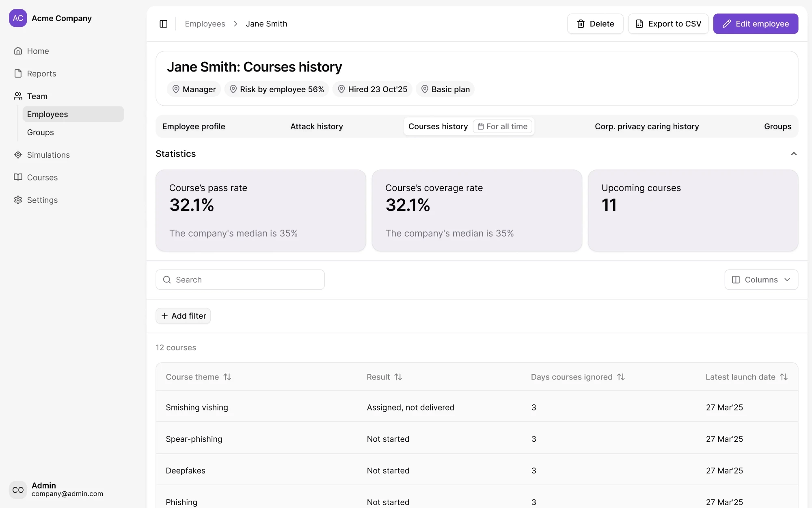The height and width of the screenshot is (508, 812).
Task: Sort by Result column arrows
Action: coord(398,377)
